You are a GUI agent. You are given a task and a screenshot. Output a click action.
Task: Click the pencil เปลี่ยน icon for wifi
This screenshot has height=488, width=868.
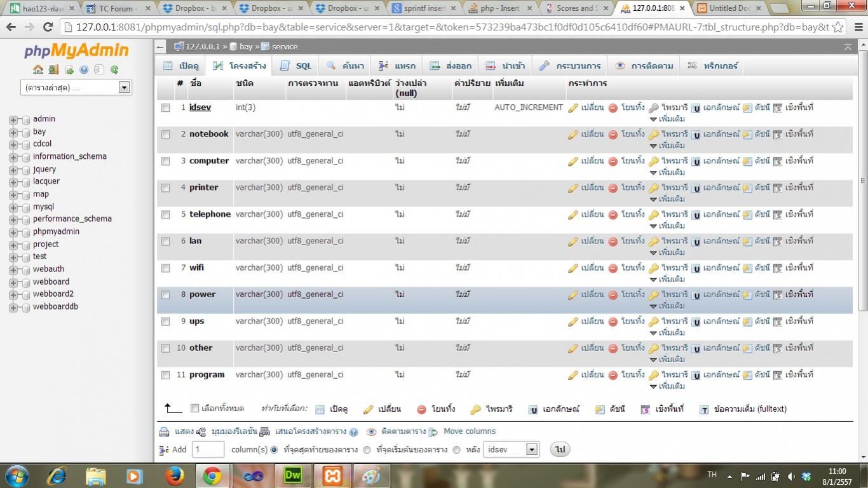pos(573,268)
